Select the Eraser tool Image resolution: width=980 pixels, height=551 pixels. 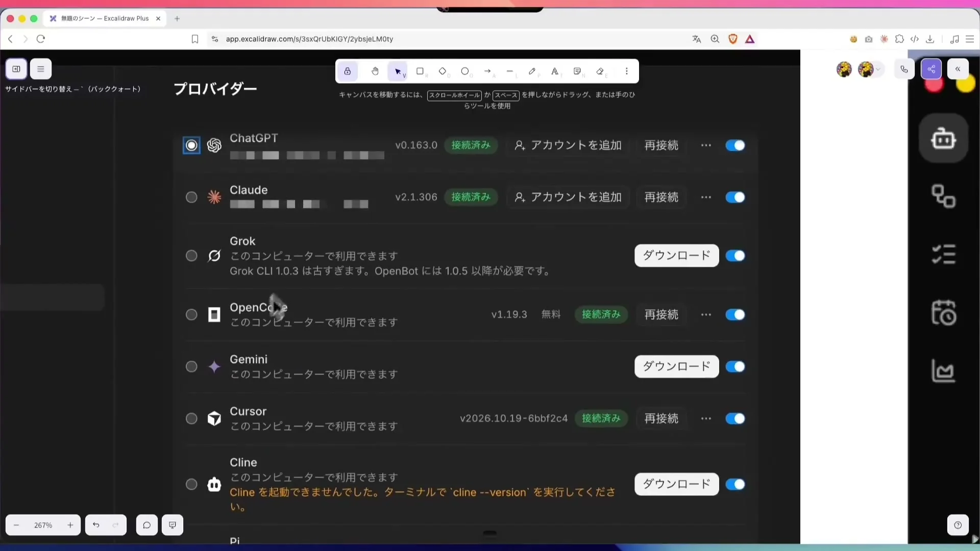click(600, 71)
